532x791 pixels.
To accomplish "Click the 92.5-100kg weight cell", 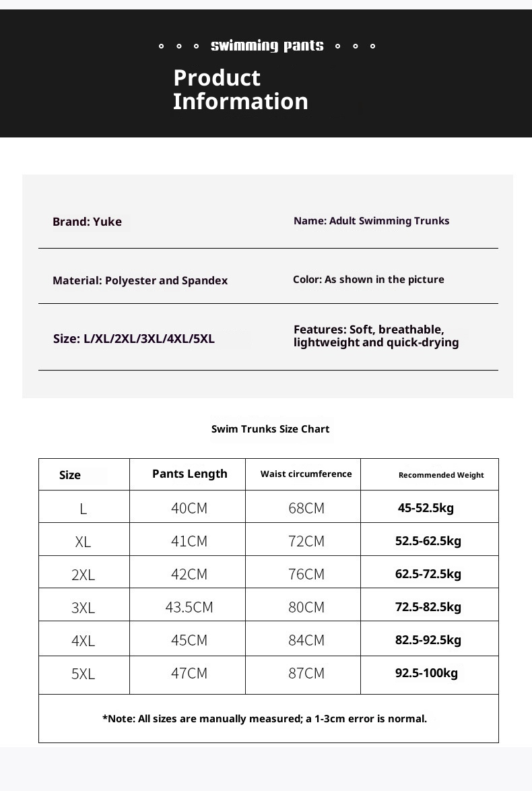I will [x=426, y=673].
